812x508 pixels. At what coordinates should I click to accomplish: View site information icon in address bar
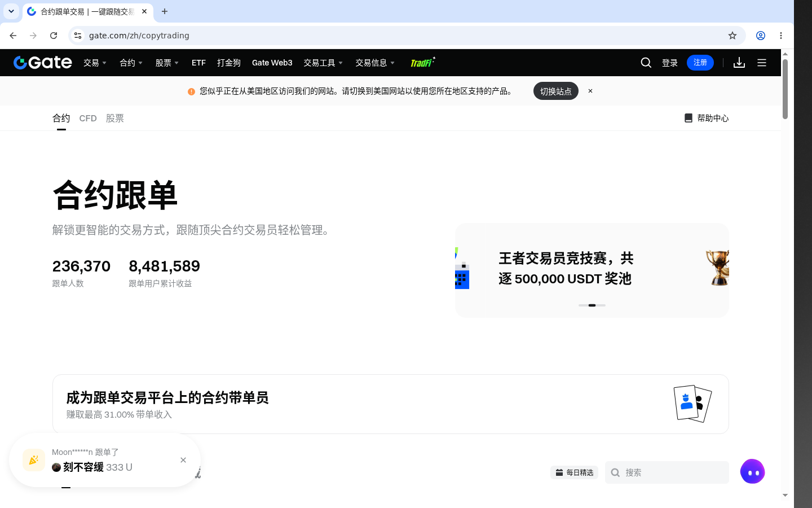click(x=78, y=36)
